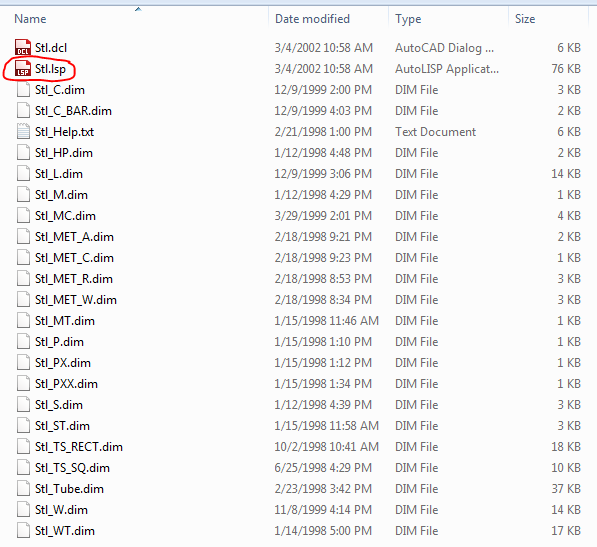The width and height of the screenshot is (597, 547).
Task: Select the Stl_Tube.dim file icon
Action: (23, 489)
